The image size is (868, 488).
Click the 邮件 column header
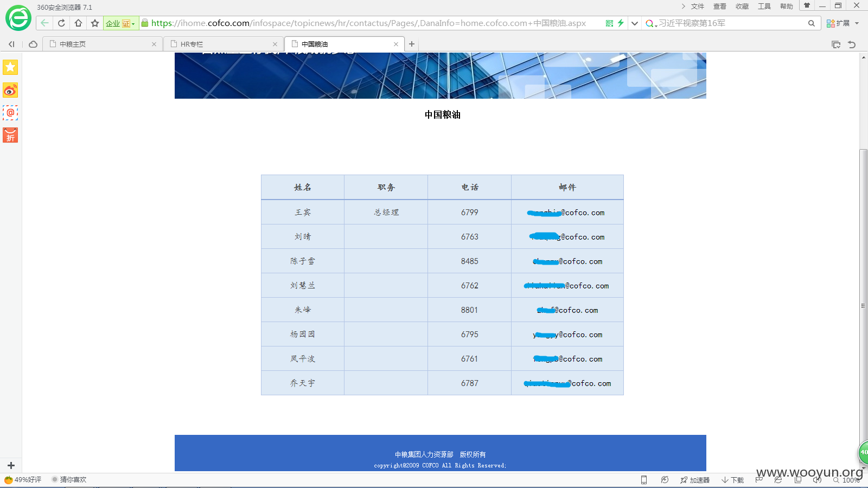point(567,187)
